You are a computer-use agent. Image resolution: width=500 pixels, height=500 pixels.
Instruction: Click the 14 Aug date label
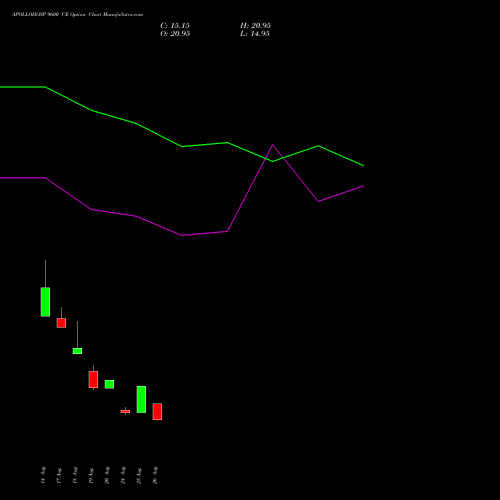43,475
